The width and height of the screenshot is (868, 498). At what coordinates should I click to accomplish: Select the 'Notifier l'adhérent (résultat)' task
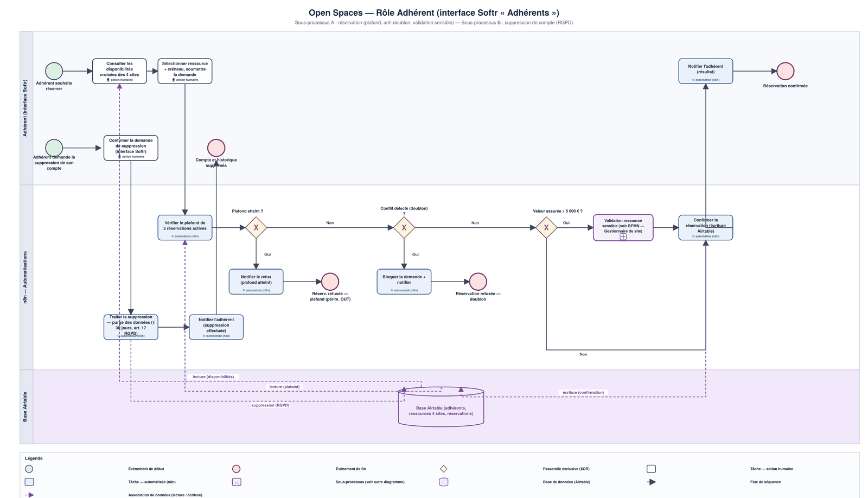[706, 71]
